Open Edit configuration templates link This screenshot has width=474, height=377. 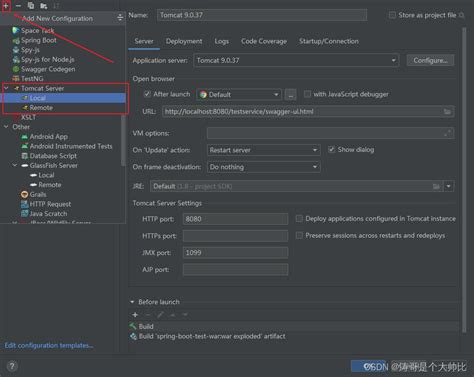49,345
